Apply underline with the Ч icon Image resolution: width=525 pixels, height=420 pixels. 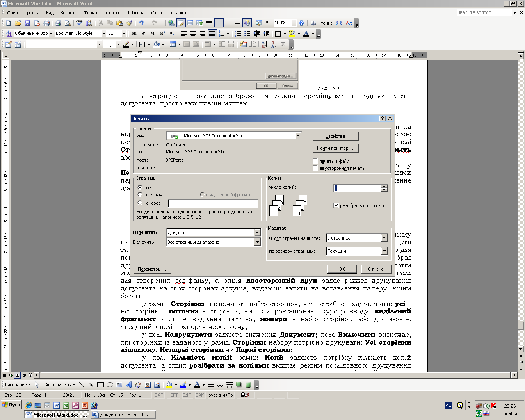pos(153,34)
